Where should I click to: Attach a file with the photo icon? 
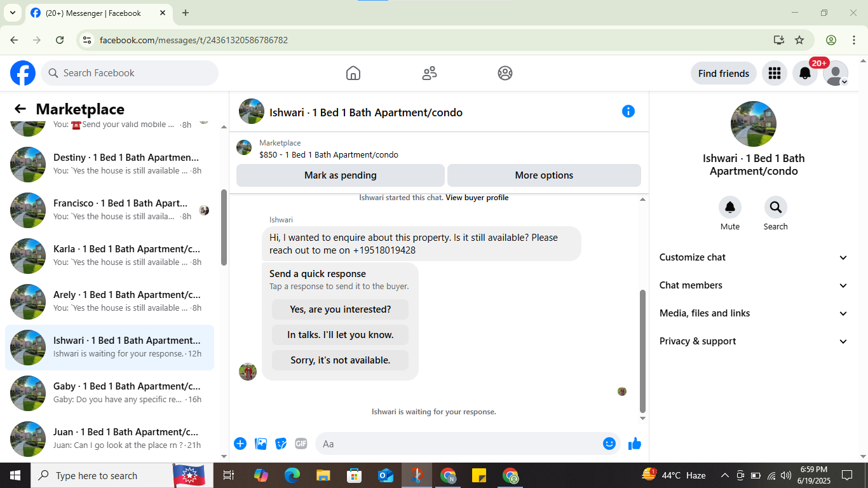tap(261, 444)
